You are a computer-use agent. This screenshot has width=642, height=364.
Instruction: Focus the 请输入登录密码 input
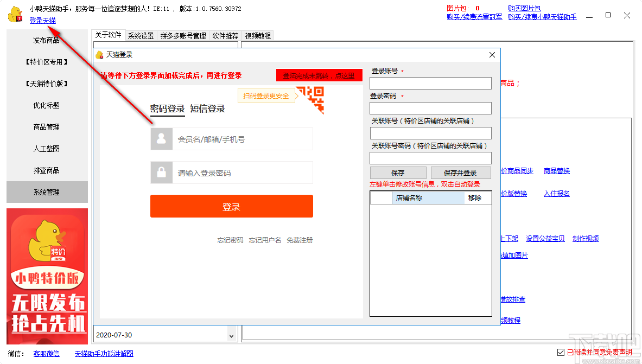[x=243, y=173]
